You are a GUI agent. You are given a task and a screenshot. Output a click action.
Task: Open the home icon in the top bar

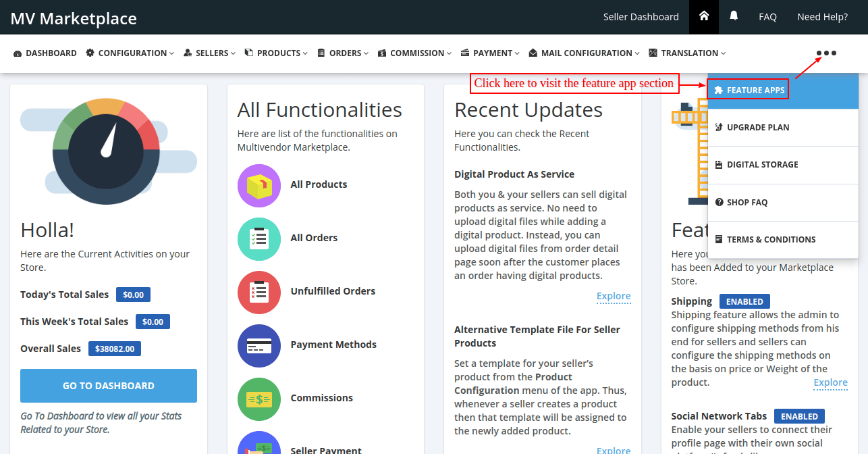point(703,16)
